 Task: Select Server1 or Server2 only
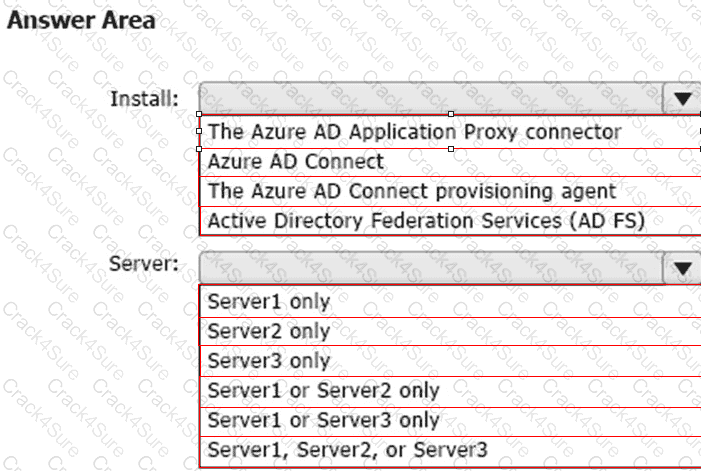[x=323, y=390]
